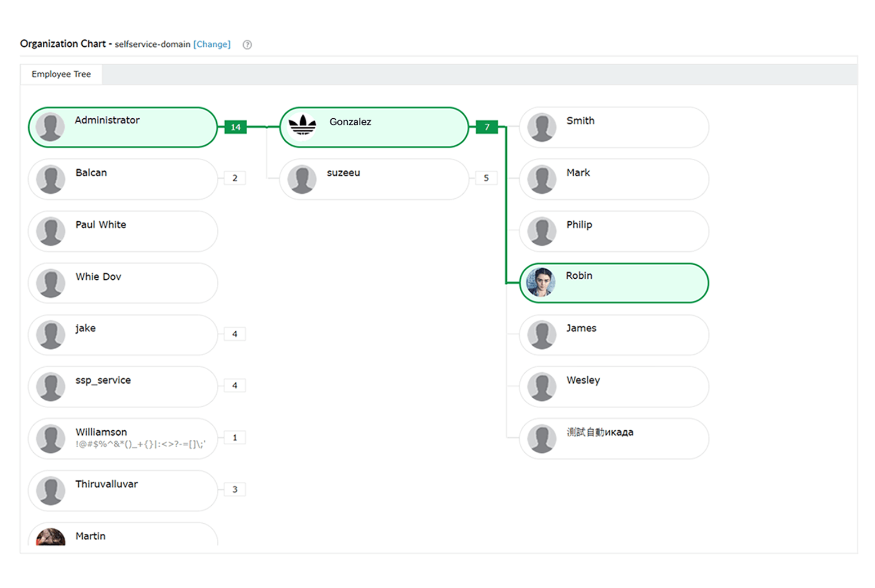
Task: Expand Thiruvalluvar's 3 subordinates badge
Action: pos(235,489)
